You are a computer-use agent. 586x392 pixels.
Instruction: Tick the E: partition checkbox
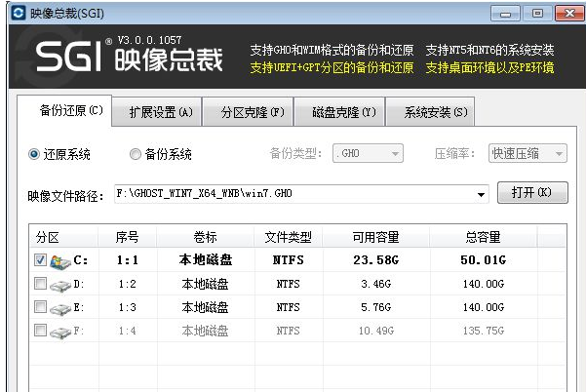(40, 307)
